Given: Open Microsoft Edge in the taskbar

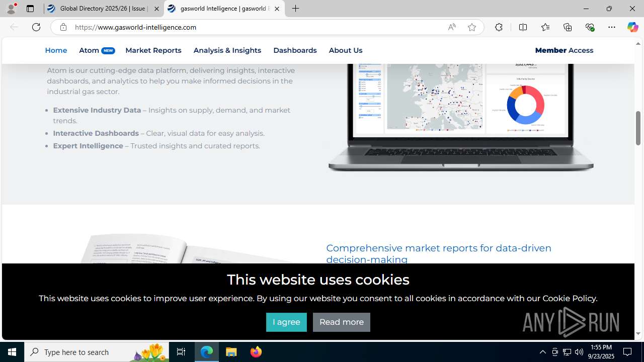Looking at the screenshot, I should [207, 352].
